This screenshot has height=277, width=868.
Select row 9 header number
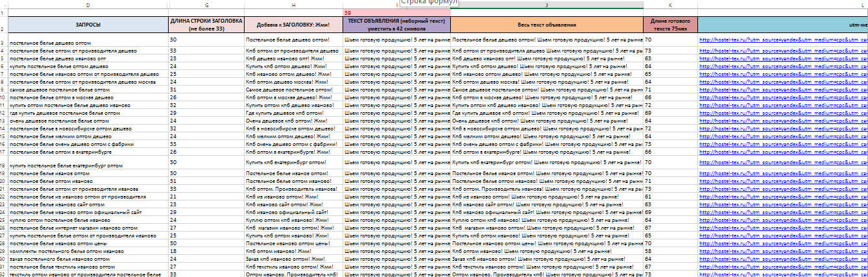[4, 89]
